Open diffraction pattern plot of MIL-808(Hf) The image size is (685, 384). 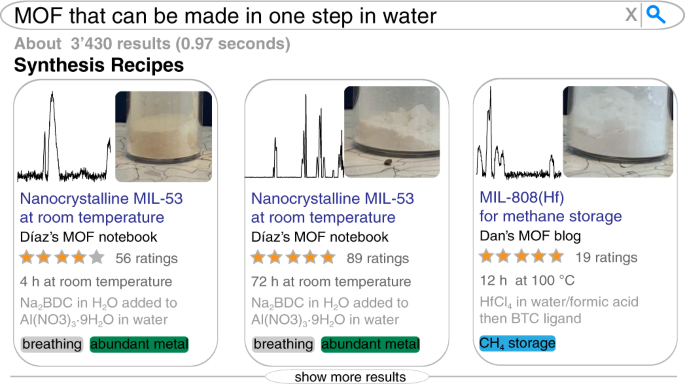tap(519, 133)
